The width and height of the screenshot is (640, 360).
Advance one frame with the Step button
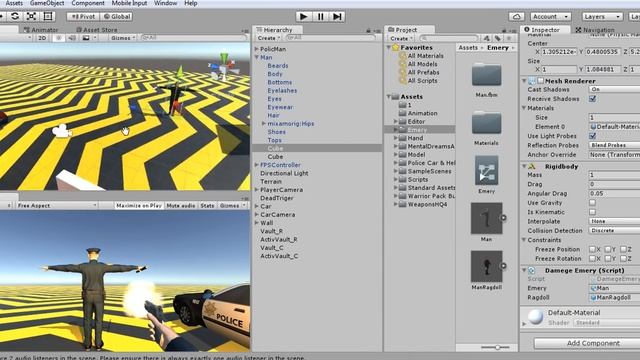[x=338, y=16]
